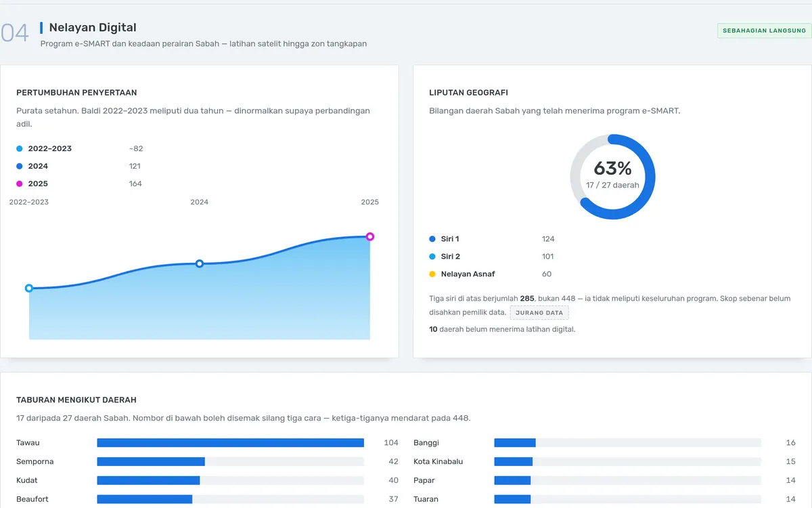Click the magenta 2025 legend dot
812x508 pixels.
[20, 184]
